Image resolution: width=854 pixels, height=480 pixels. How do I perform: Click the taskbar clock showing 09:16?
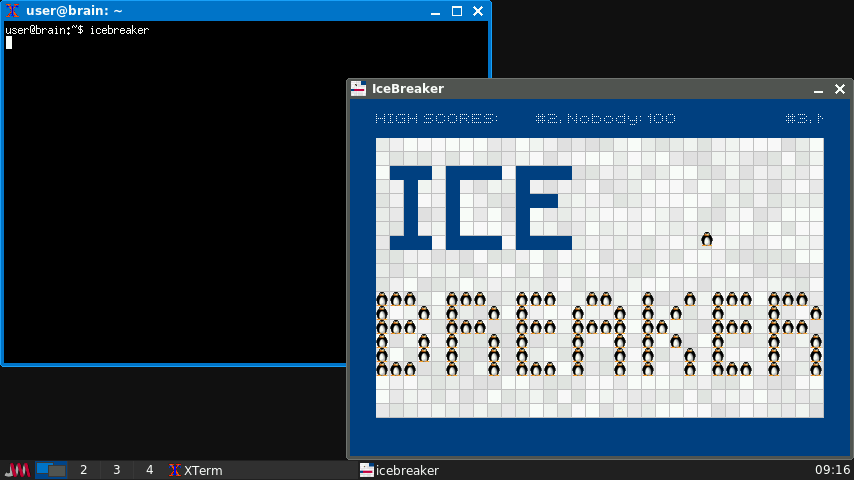pos(832,470)
